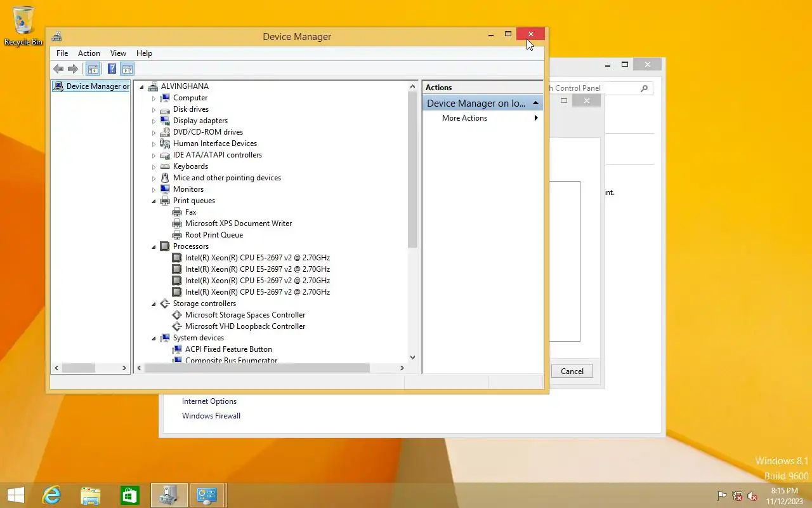Select Microsoft VHD Loopback Controller
Screen dimensions: 812x508
pos(245,326)
